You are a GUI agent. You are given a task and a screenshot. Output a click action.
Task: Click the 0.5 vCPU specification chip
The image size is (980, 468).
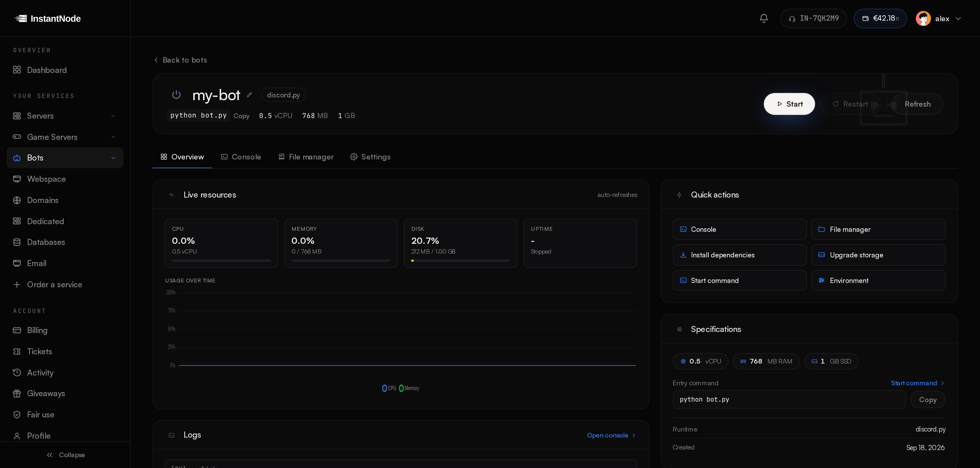click(x=700, y=362)
